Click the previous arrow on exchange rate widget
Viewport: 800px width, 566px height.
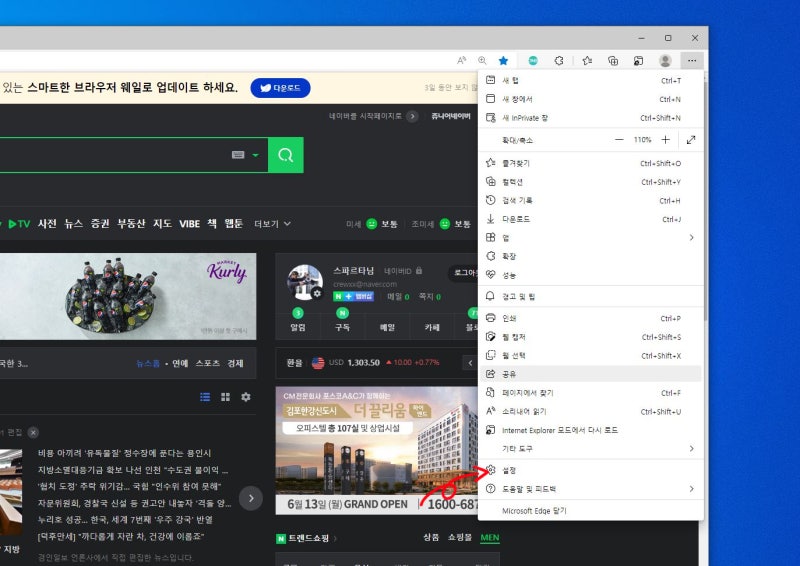pyautogui.click(x=470, y=363)
